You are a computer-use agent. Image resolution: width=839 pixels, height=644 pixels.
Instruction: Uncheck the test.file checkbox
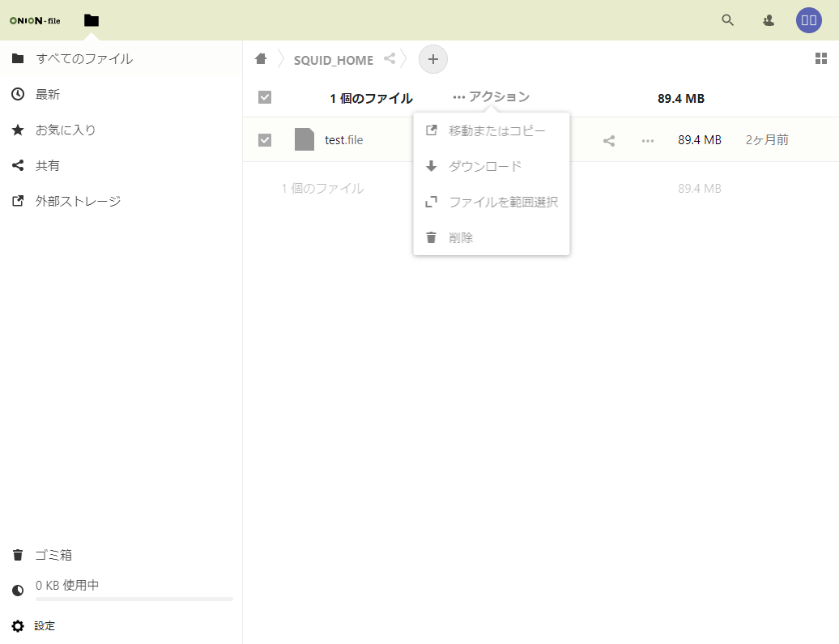point(265,140)
